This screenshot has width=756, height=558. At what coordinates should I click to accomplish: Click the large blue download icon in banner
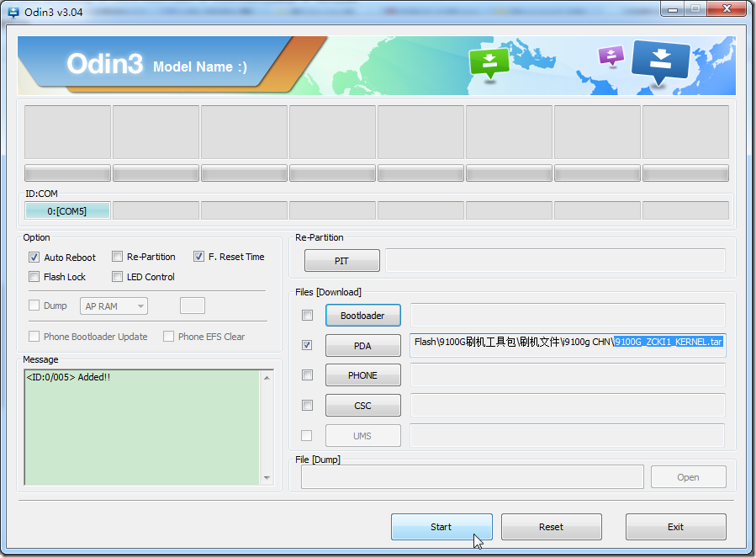point(660,61)
